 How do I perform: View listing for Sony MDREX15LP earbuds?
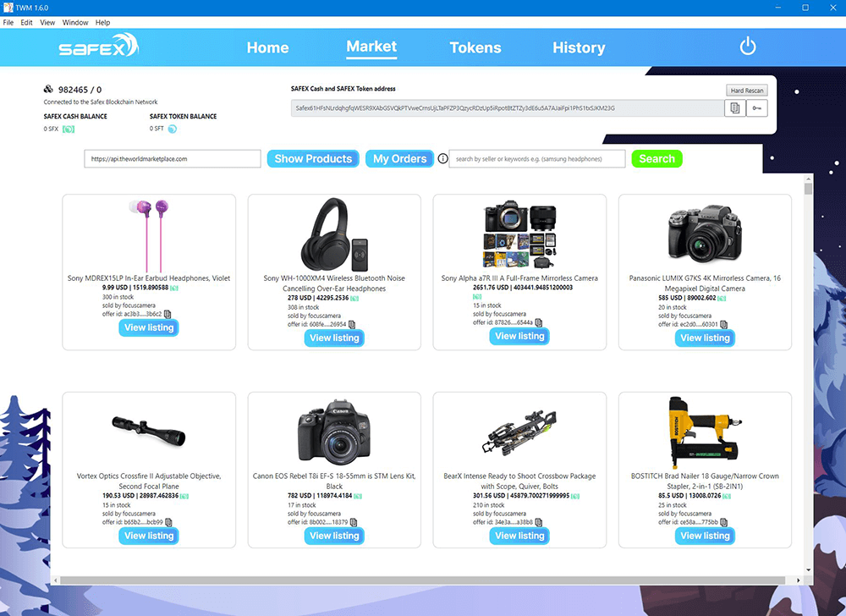(x=149, y=327)
